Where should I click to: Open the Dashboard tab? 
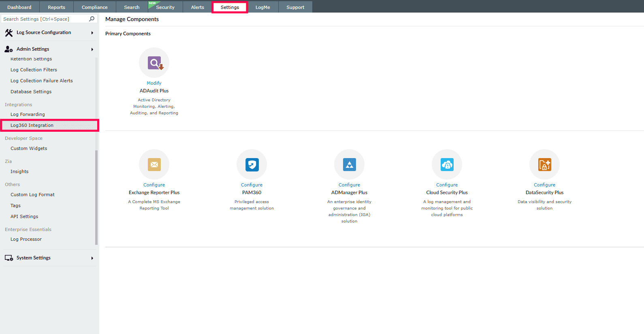coord(19,7)
